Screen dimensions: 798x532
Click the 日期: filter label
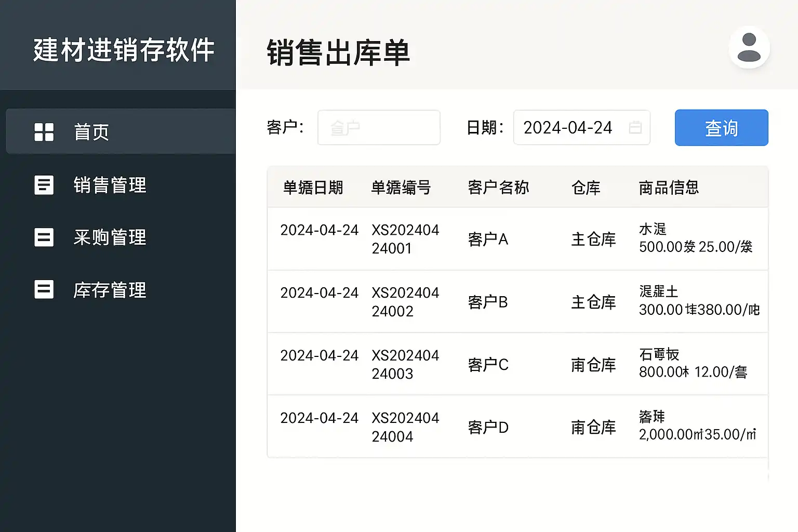click(x=485, y=127)
